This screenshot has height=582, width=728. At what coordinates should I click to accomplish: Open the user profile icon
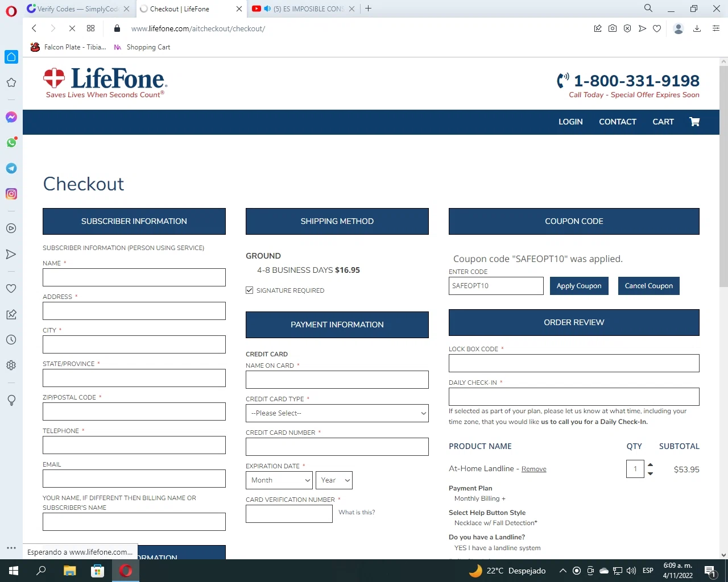click(679, 28)
